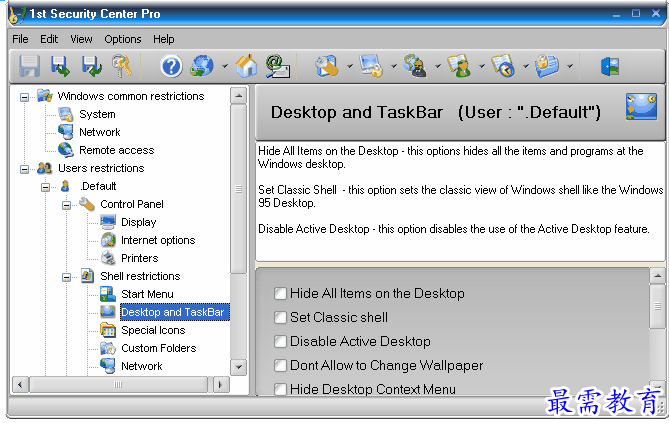Select the Display tree item
This screenshot has width=669, height=433.
point(139,222)
